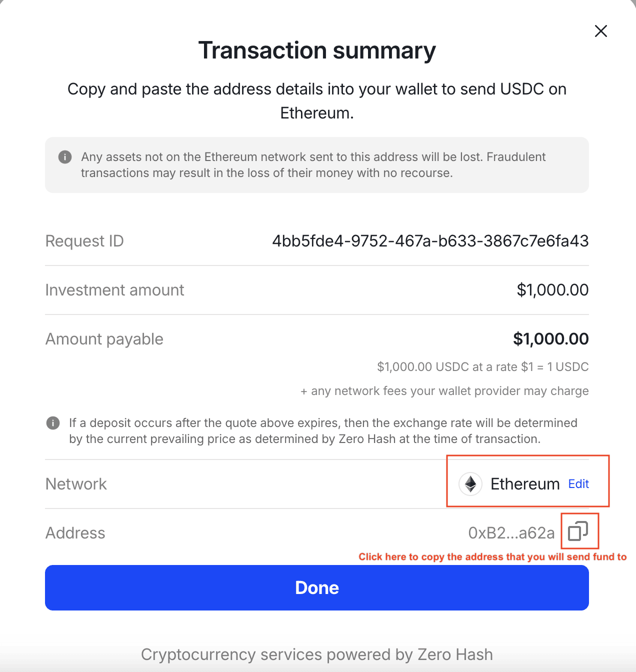Screen dimensions: 636x672
Task: Click the Investment amount value $1,000.00
Action: coord(552,290)
